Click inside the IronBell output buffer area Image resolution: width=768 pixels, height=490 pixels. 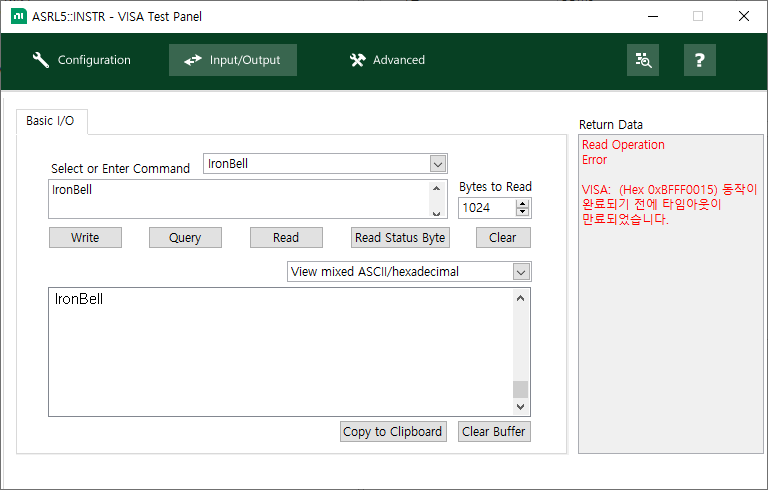(x=281, y=352)
